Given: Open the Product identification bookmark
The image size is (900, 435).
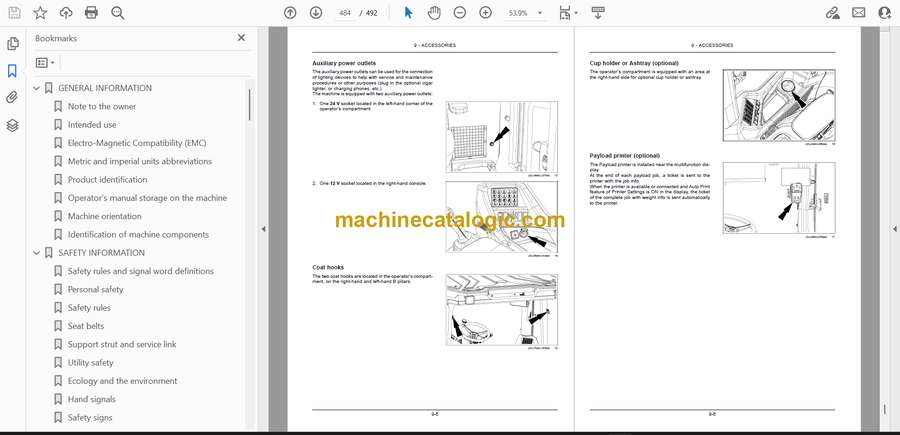Looking at the screenshot, I should [107, 180].
